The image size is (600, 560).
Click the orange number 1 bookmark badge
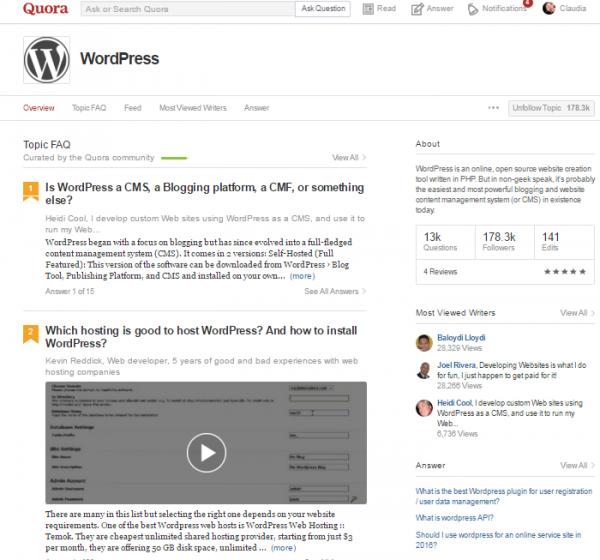coord(31,191)
